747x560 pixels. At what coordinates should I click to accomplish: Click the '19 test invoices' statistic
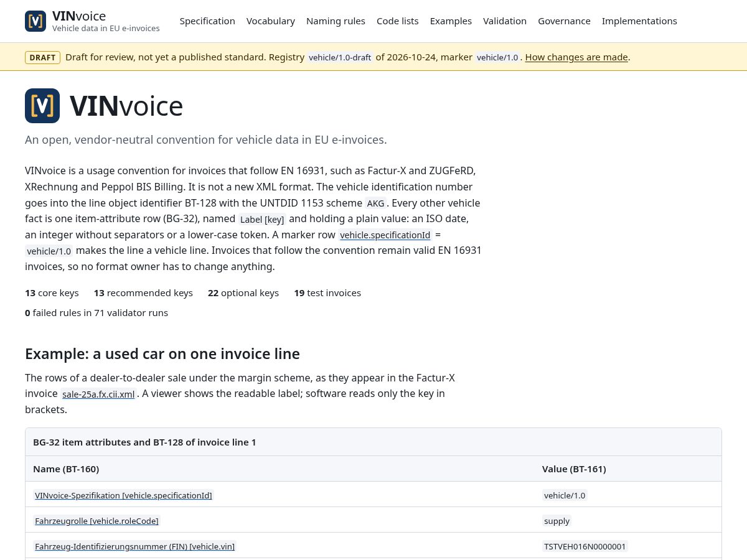327,293
